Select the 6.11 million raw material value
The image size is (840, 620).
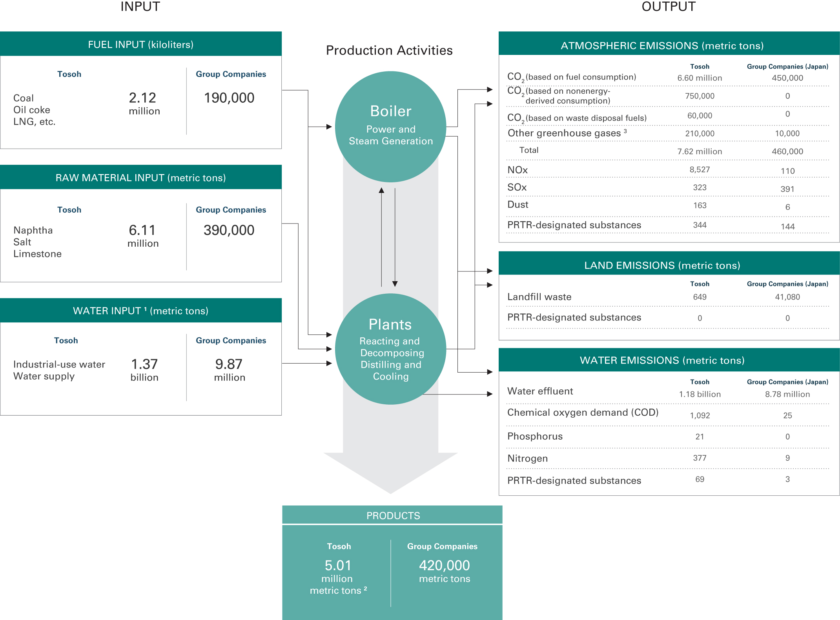tap(143, 235)
